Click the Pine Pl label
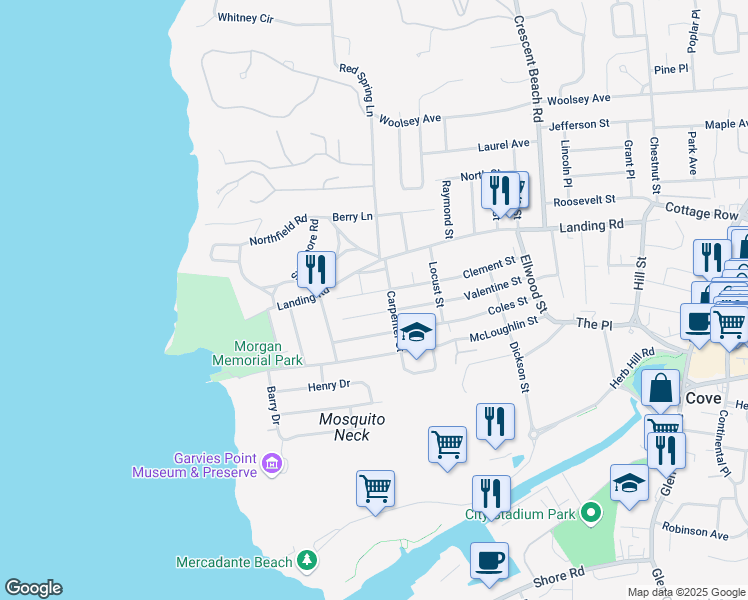 pos(671,69)
